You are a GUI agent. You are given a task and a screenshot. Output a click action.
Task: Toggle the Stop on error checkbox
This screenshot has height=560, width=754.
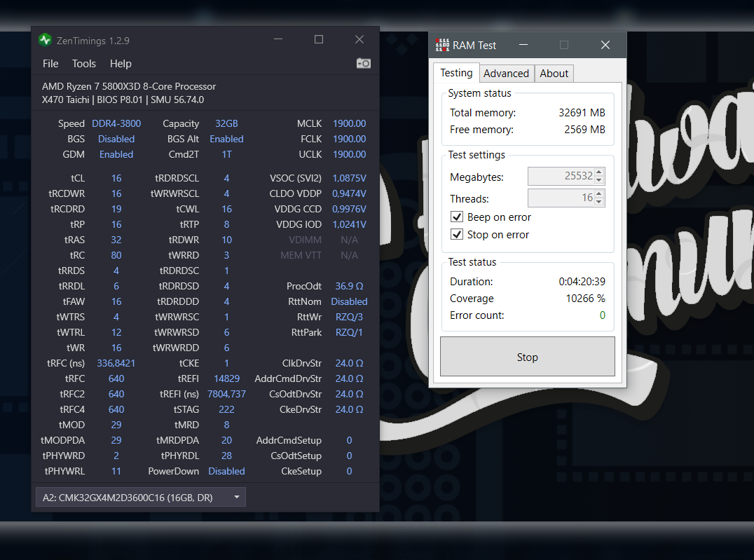[457, 234]
